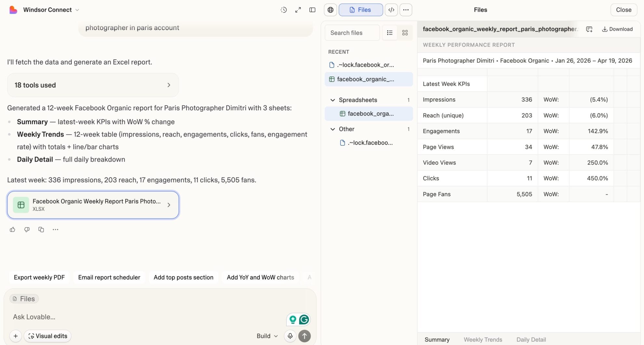Select the Latest Week KPIs heading cell
This screenshot has height=345, width=644.
452,84
